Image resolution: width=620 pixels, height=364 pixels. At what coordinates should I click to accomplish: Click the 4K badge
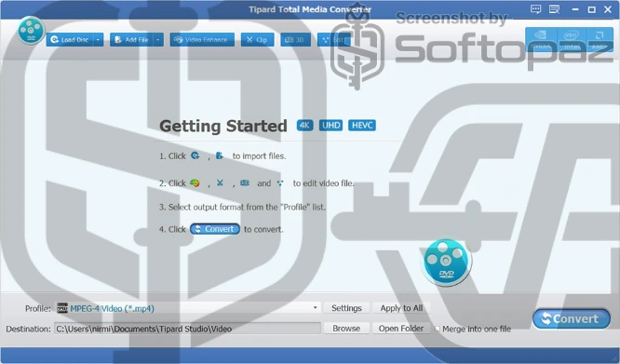(304, 126)
